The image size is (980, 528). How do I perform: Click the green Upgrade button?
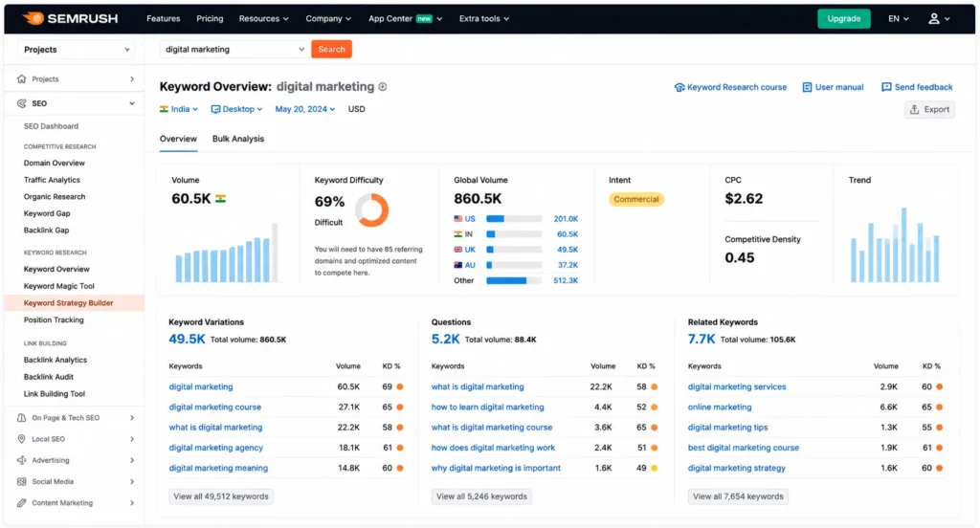tap(844, 19)
